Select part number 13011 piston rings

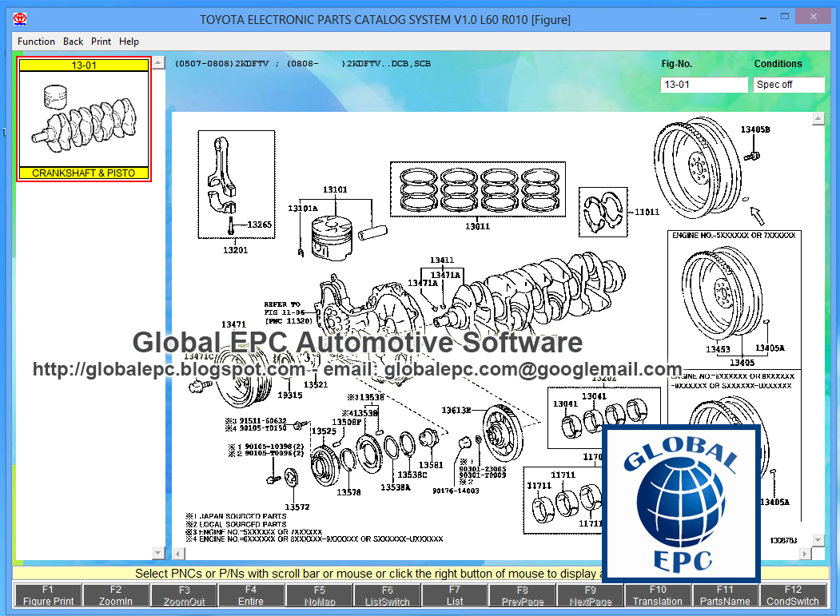tap(478, 227)
